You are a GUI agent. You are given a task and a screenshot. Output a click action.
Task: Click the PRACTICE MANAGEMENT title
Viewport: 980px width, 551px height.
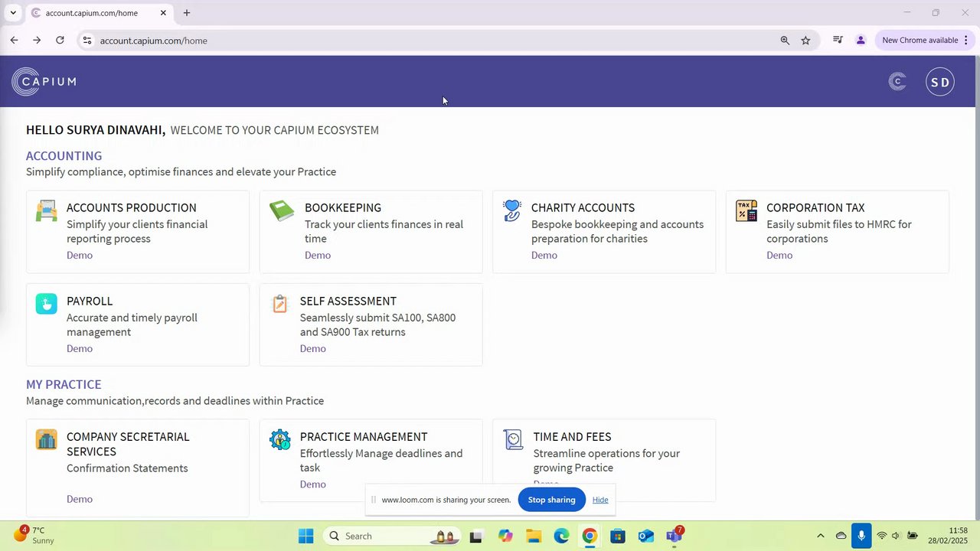pos(364,437)
